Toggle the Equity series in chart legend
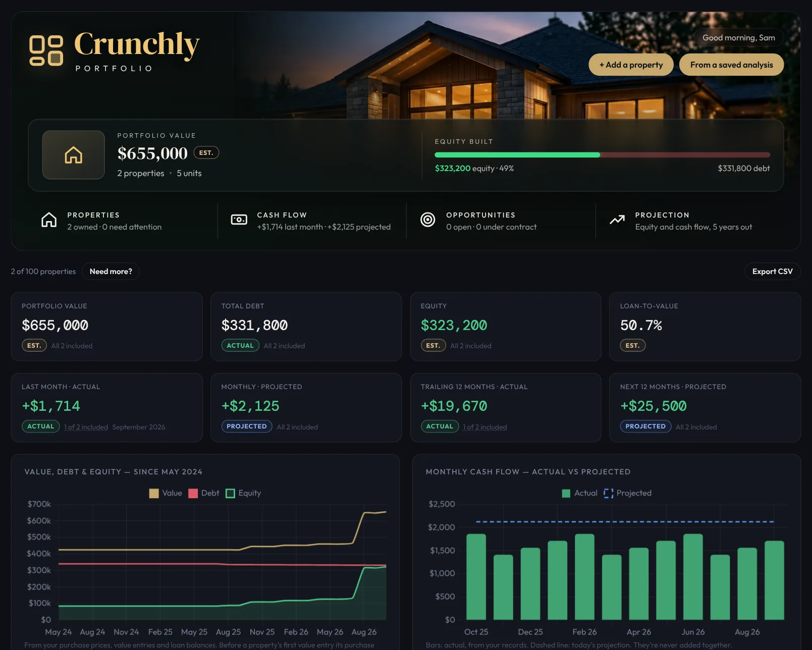Viewport: 812px width, 650px height. (x=243, y=493)
